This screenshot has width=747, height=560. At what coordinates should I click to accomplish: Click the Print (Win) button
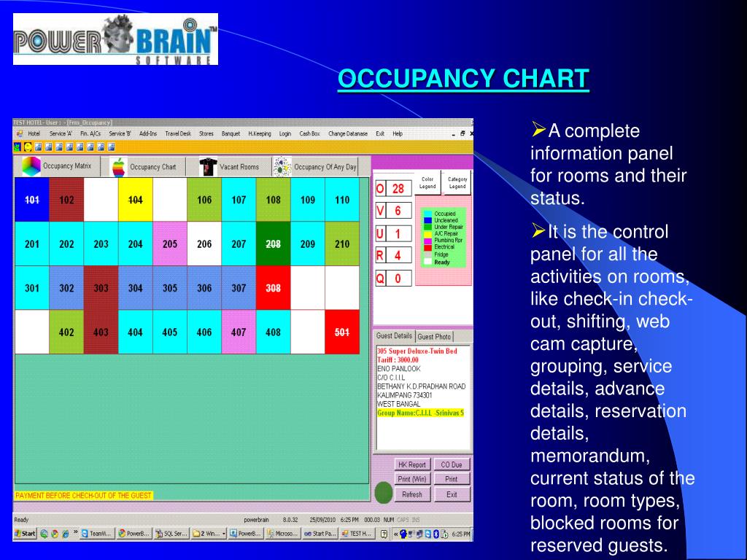(412, 479)
